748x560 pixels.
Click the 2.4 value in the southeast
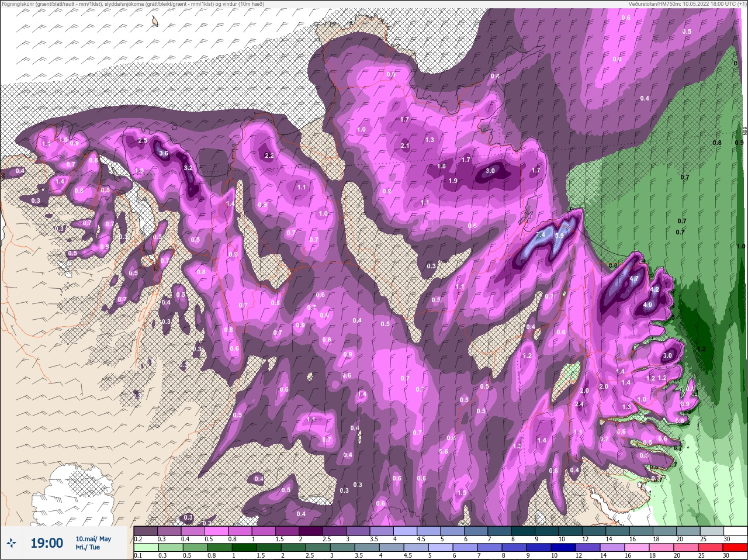[579, 405]
